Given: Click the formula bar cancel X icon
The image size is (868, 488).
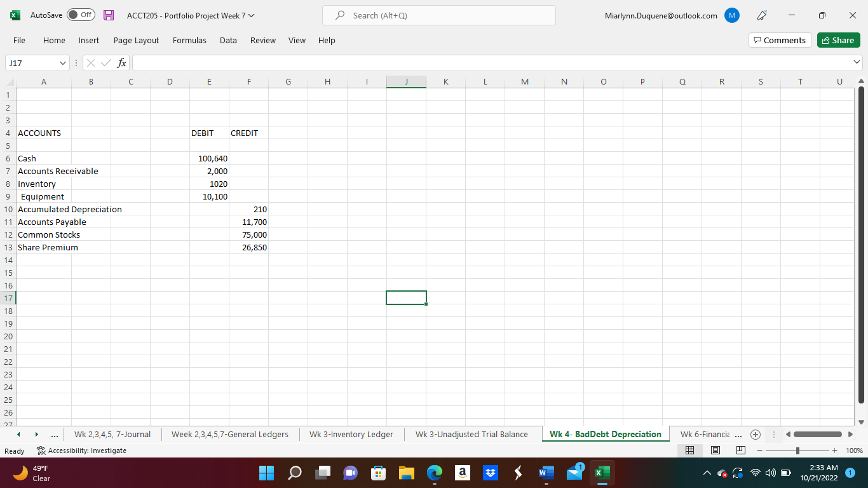Looking at the screenshot, I should [92, 63].
